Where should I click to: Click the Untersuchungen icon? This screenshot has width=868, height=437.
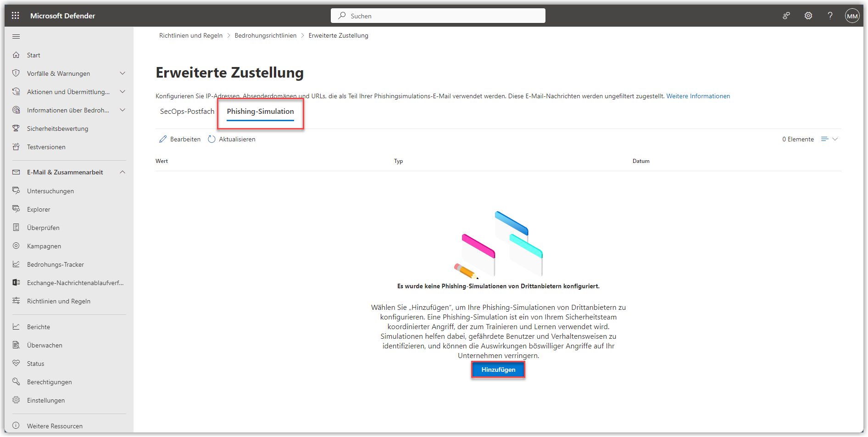click(x=16, y=190)
